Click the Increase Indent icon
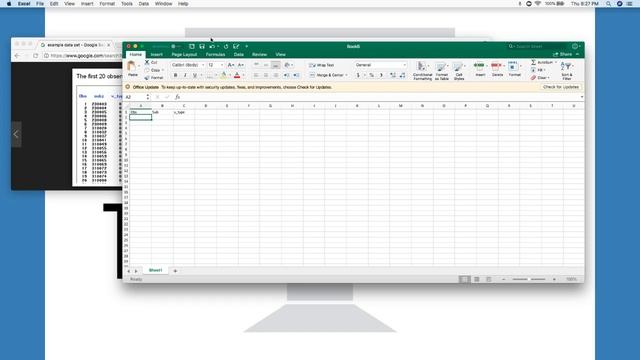Screen dimensions: 640x360 (x=296, y=75)
